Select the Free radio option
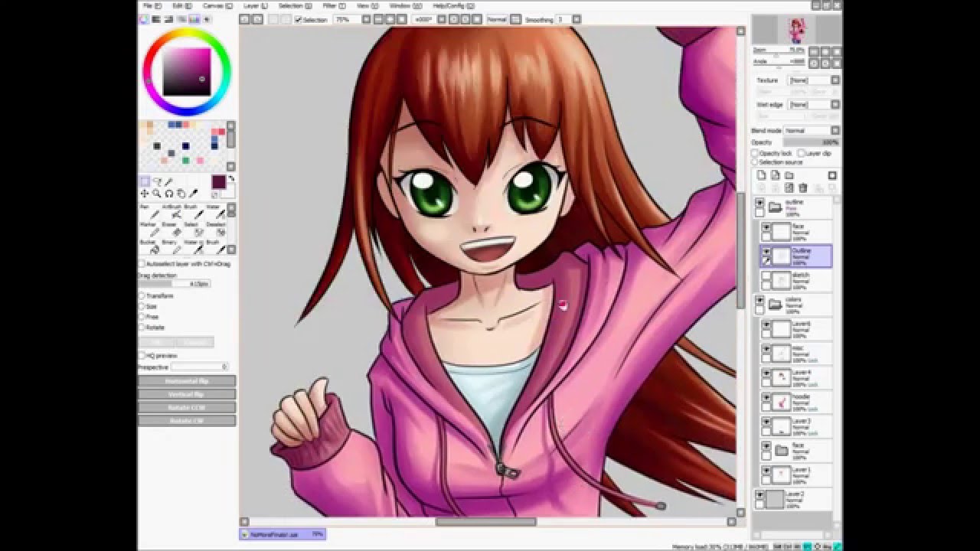The image size is (980, 551). point(142,317)
